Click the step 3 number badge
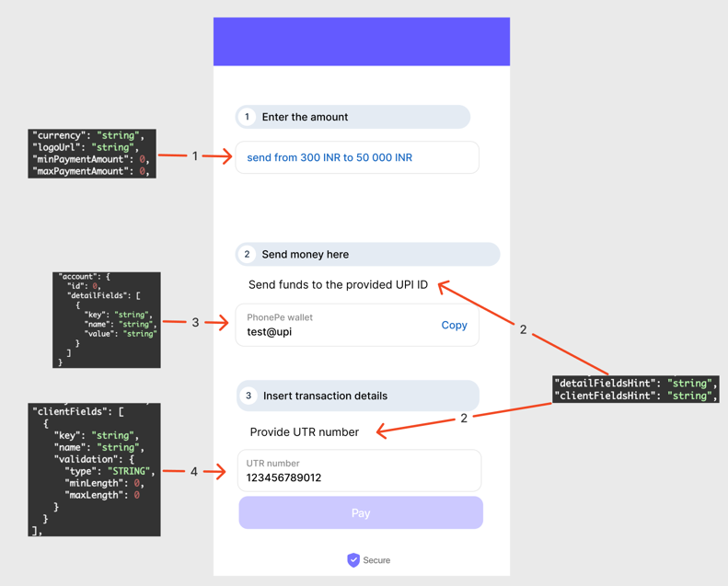 [248, 396]
